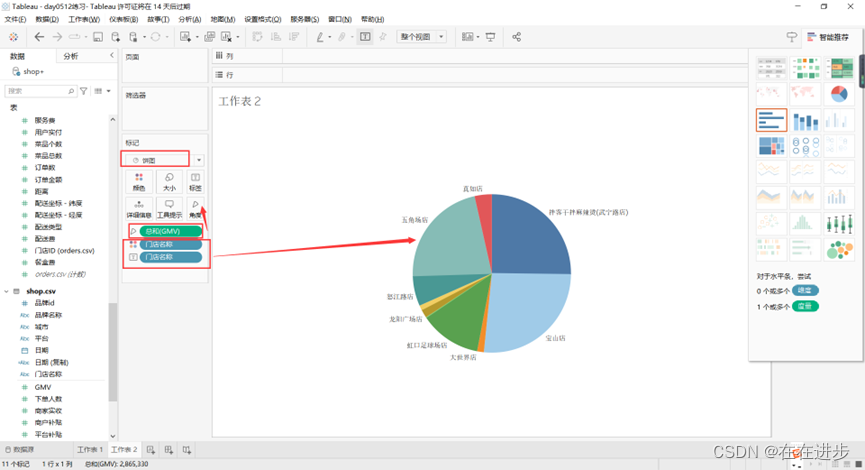Click the 工具提示 Tooltip mark card
The image size is (865, 470).
coord(169,209)
